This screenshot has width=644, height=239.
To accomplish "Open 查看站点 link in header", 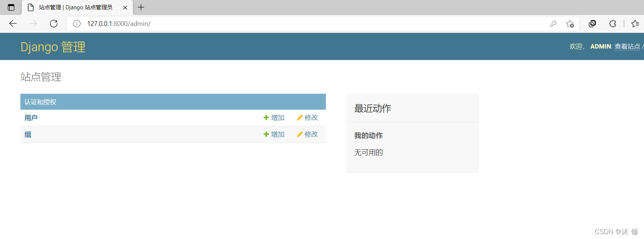I will [627, 46].
